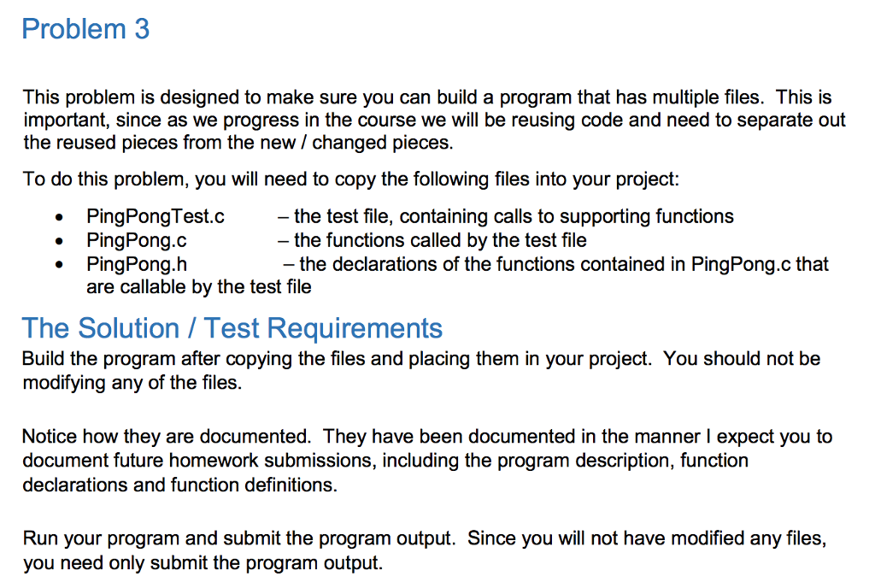This screenshot has height=588, width=875.
Task: Click "the test file, containing calls" description
Action: (513, 217)
